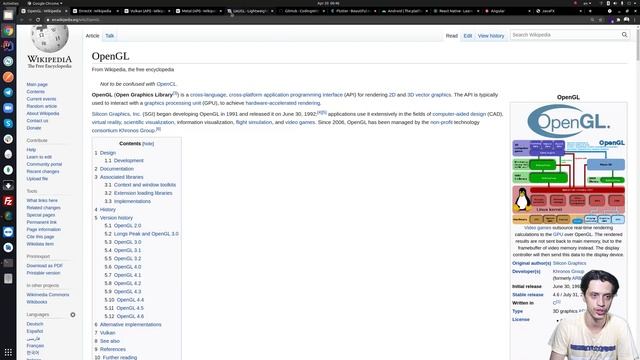Viewport: 640px width, 360px height.
Task: Open Wikimedia Commons link
Action: pos(48,295)
